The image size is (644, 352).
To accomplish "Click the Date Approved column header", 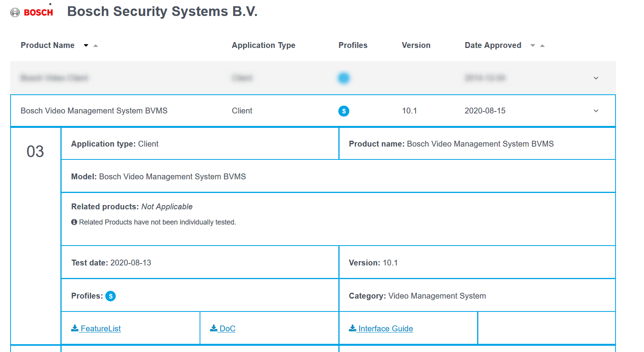I will click(493, 45).
